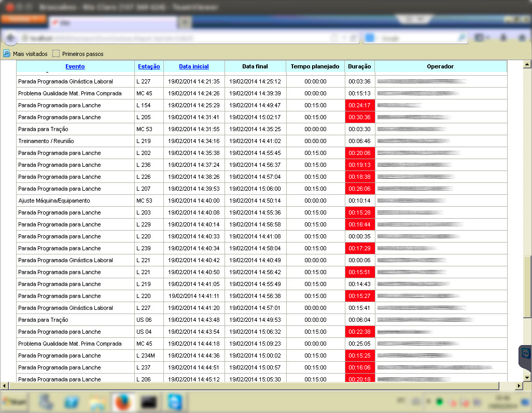The image size is (532, 413).
Task: Click start date 19/02/2014 14:21:35
Action: [x=194, y=81]
